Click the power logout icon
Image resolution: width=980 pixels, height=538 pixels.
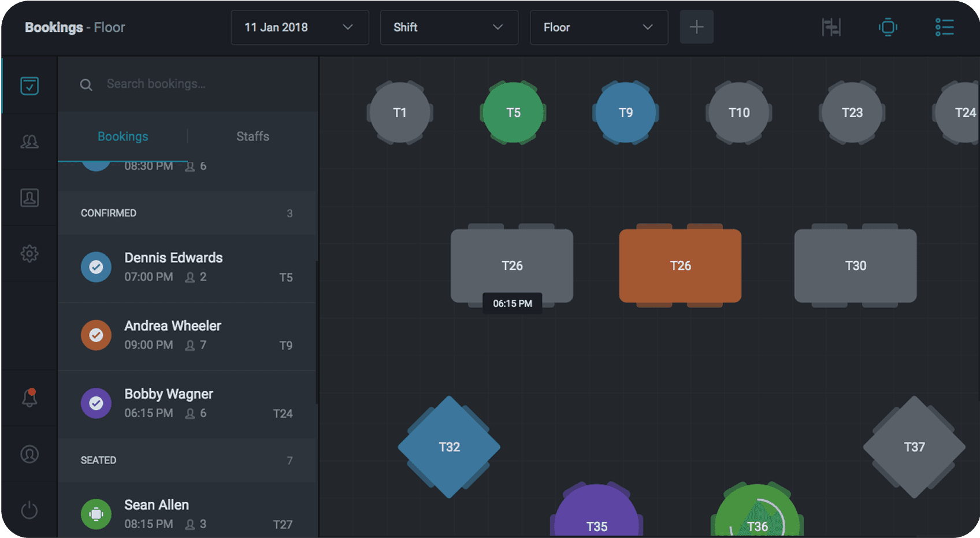tap(29, 510)
